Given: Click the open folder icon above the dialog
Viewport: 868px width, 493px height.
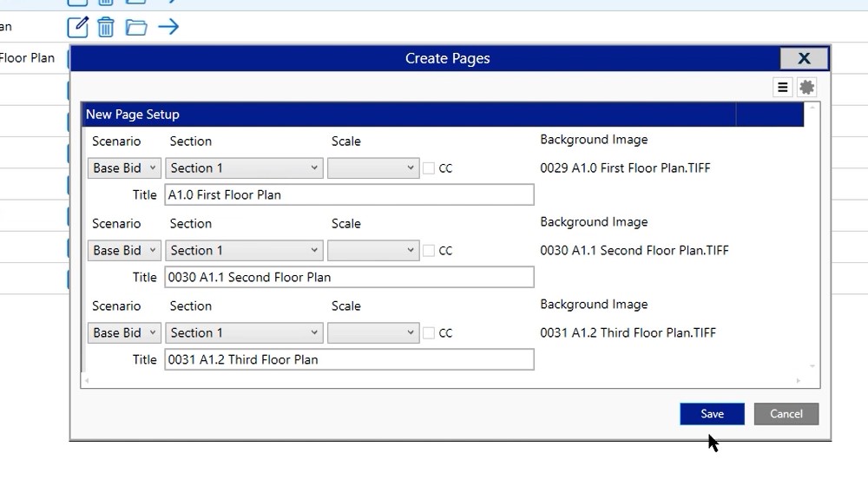Looking at the screenshot, I should tap(136, 27).
